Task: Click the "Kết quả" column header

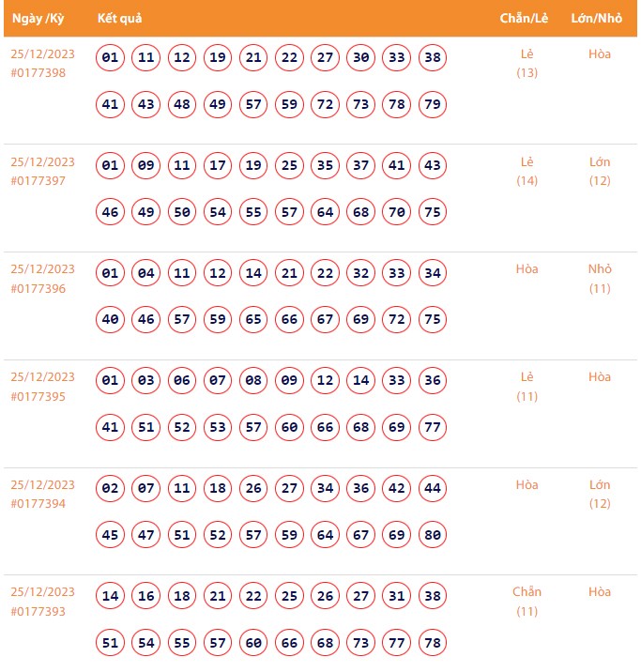Action: pyautogui.click(x=120, y=19)
